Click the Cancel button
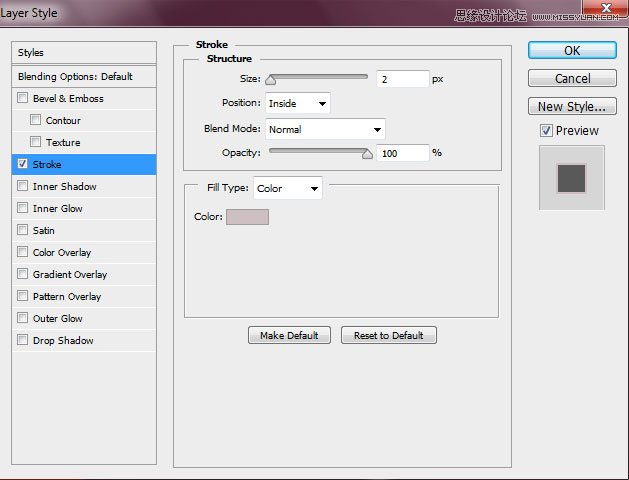 (572, 78)
